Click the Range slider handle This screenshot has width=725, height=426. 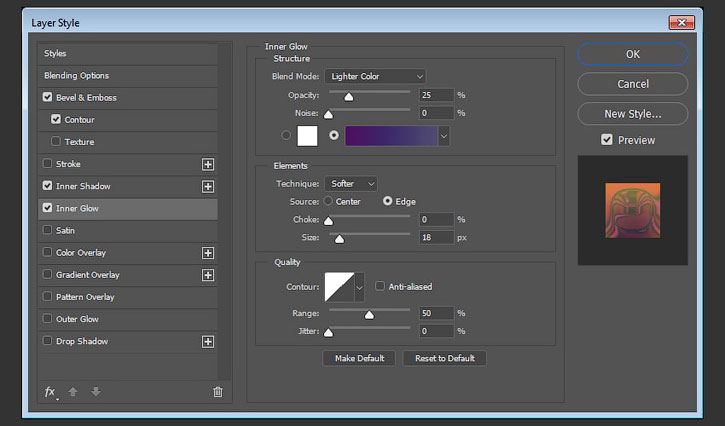369,315
